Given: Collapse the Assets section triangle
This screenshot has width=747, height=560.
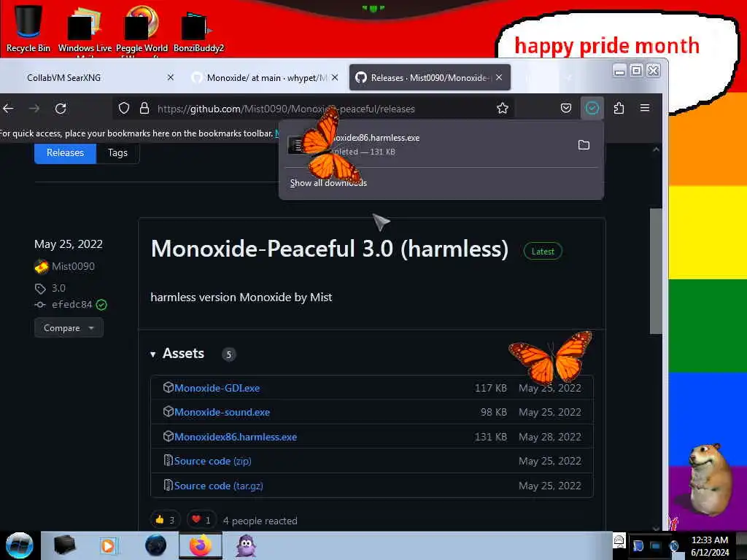Looking at the screenshot, I should (153, 354).
